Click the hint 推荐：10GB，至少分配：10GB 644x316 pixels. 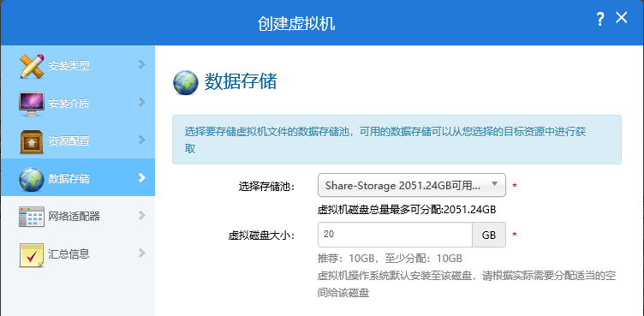pos(390,259)
